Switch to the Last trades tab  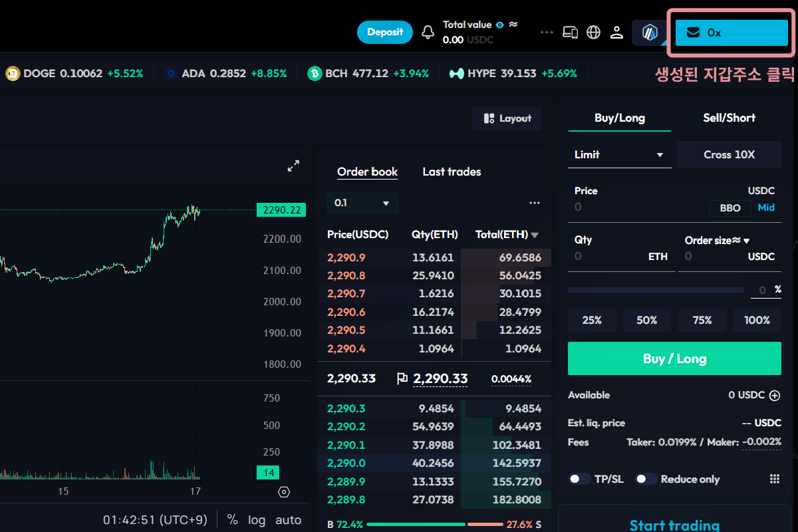tap(452, 172)
